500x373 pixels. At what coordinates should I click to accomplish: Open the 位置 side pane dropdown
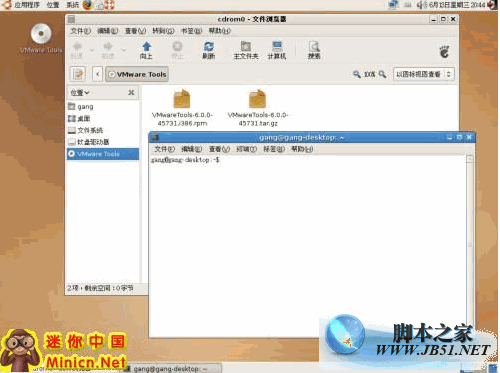(x=80, y=93)
